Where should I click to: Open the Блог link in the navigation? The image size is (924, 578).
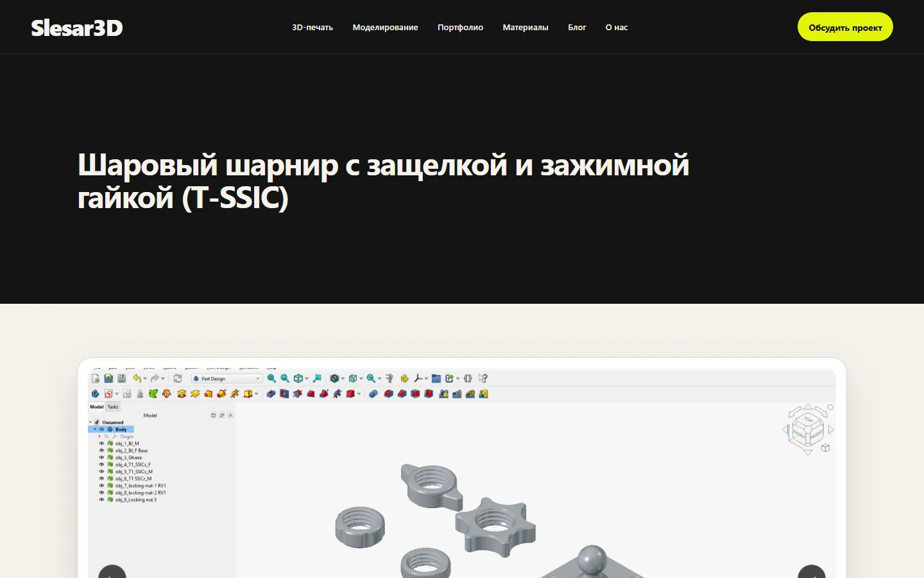(577, 28)
